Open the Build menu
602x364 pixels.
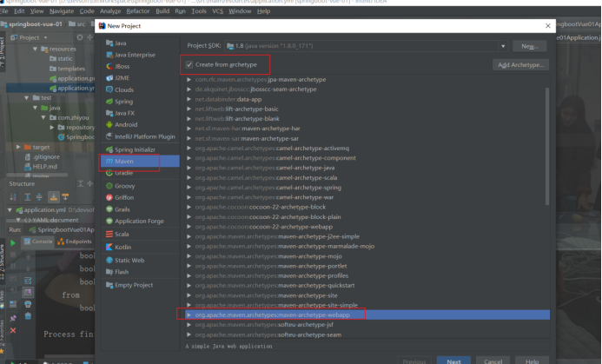pyautogui.click(x=162, y=11)
